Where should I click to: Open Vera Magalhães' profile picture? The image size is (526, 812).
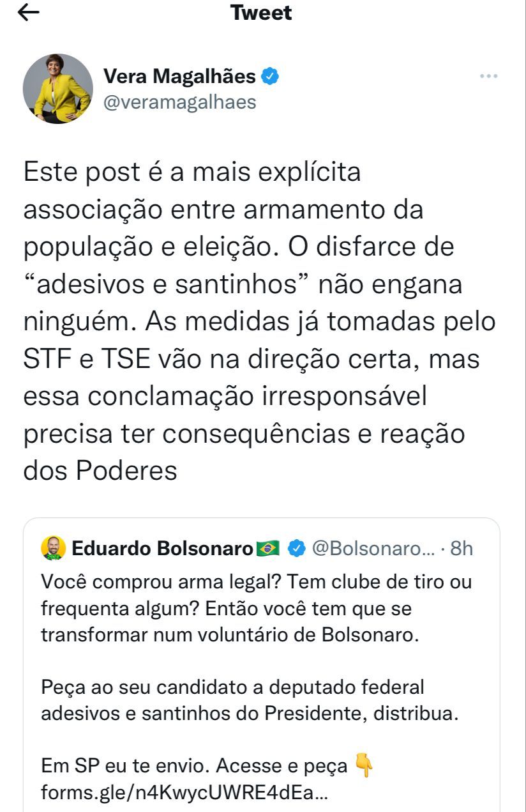tap(58, 89)
